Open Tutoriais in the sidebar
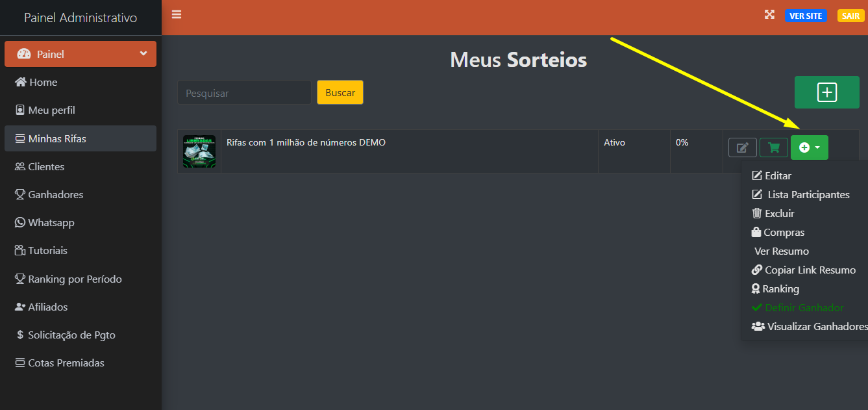868x410 pixels. pyautogui.click(x=81, y=250)
